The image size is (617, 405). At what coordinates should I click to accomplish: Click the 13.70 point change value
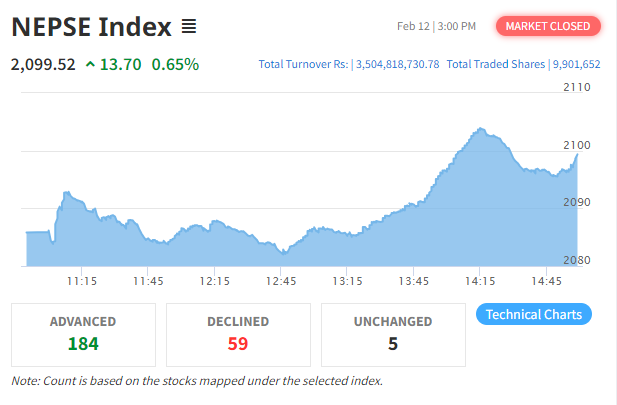coord(122,65)
